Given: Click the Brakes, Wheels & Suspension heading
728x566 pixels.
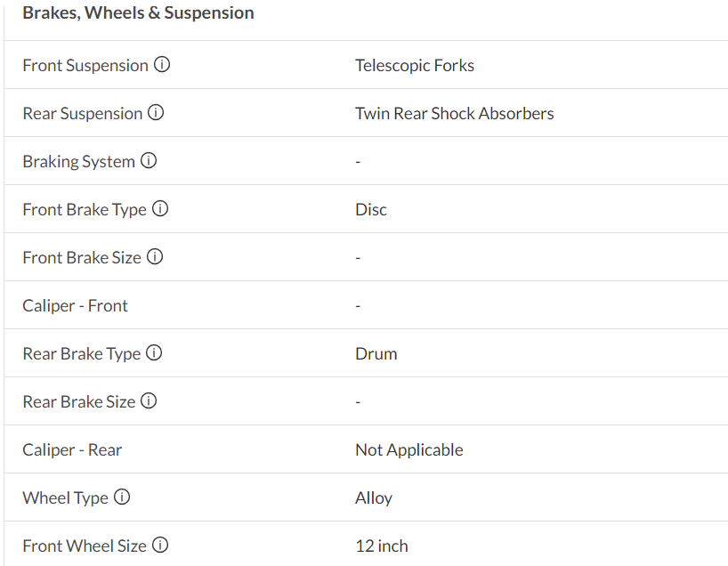Looking at the screenshot, I should pos(138,13).
